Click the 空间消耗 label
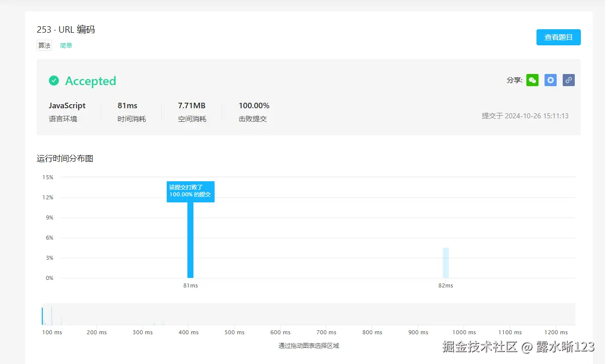This screenshot has width=605, height=364. click(x=192, y=119)
